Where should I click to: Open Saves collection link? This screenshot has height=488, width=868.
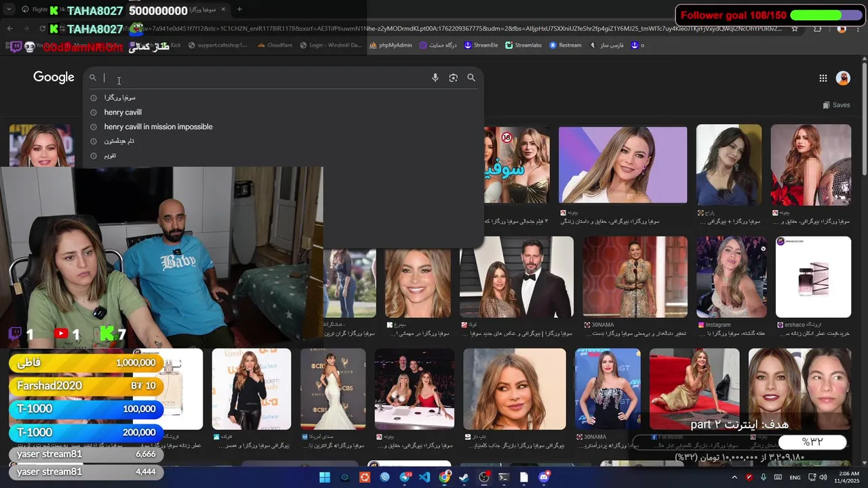pos(836,105)
